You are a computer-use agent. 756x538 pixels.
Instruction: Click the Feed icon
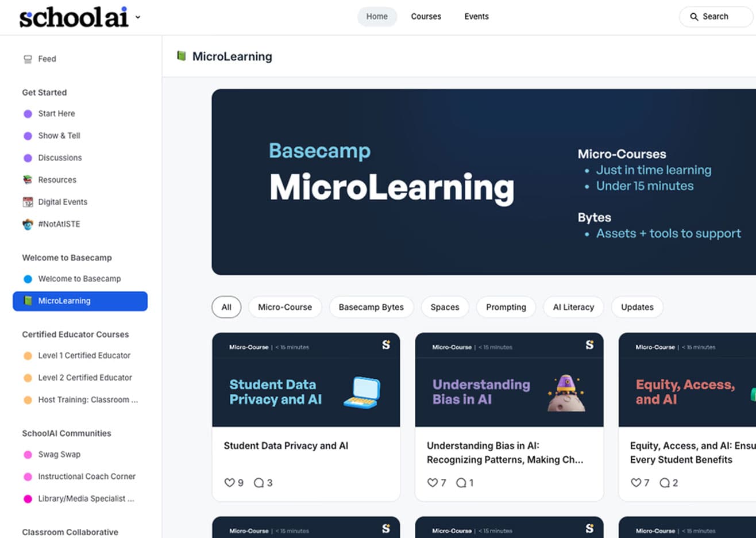(28, 59)
